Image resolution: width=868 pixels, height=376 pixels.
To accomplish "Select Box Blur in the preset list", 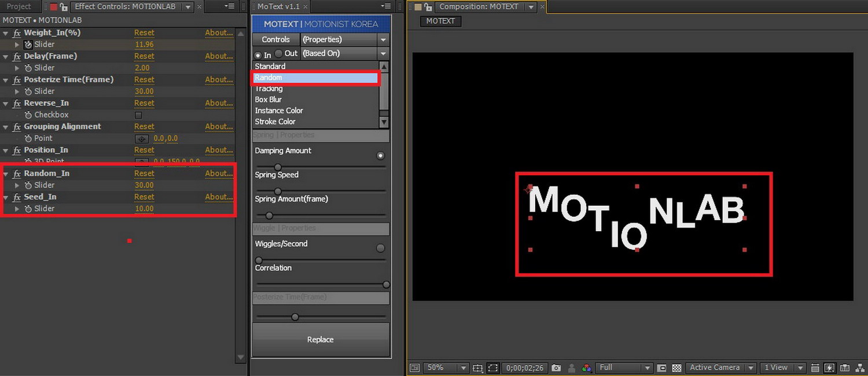I will (x=269, y=100).
